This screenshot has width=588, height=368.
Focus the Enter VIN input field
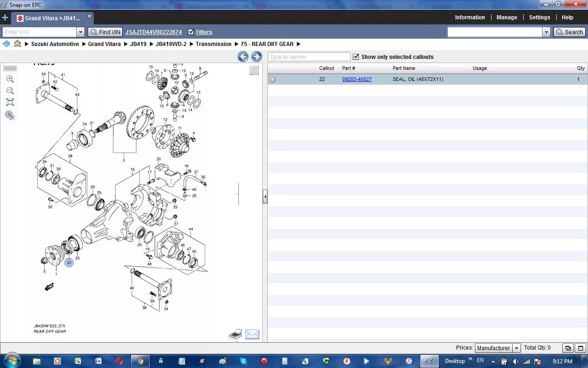coord(40,32)
